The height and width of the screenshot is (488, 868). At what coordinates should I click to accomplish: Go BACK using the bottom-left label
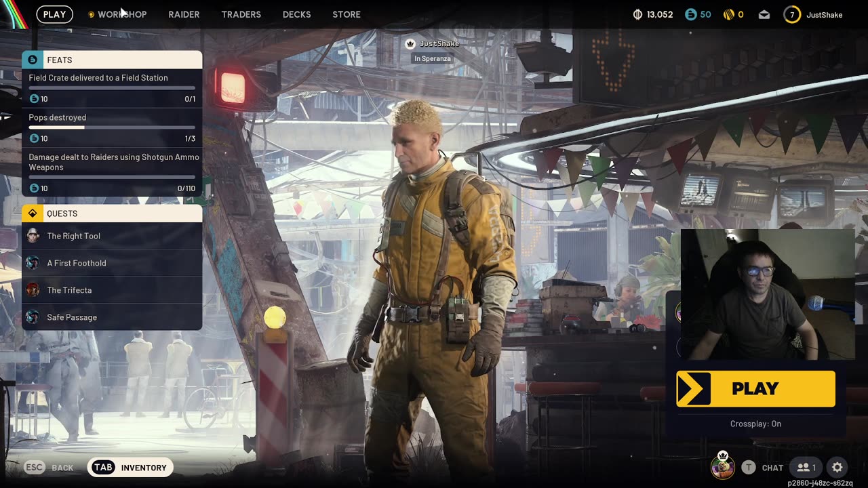tap(62, 468)
